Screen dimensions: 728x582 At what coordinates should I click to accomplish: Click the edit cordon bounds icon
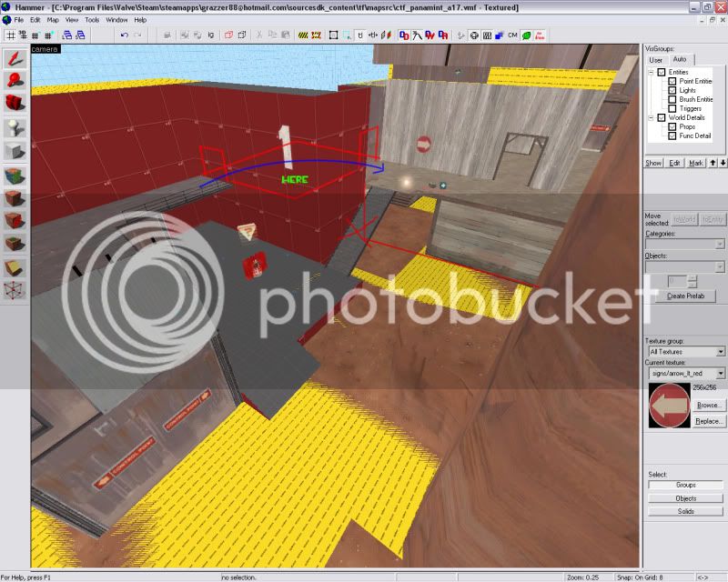coord(316,35)
